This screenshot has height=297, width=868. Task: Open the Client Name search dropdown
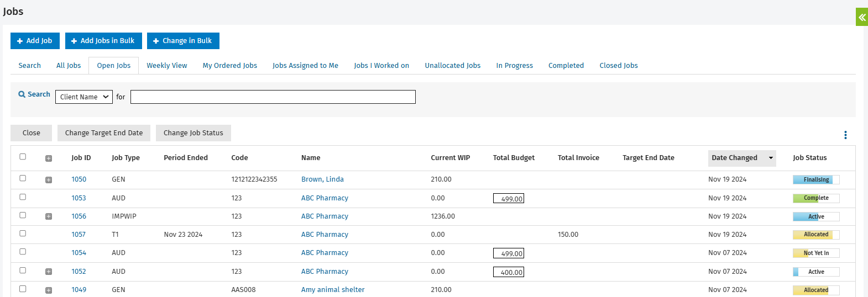click(84, 97)
